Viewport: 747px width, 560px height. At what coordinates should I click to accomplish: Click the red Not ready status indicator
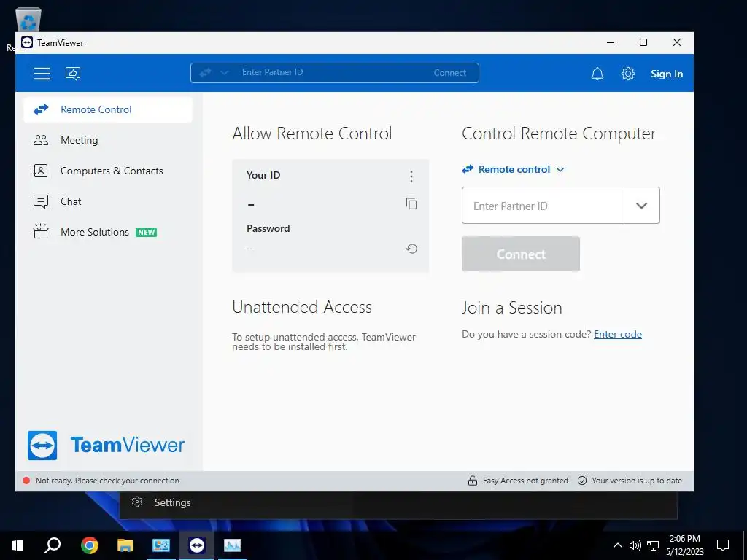(27, 481)
